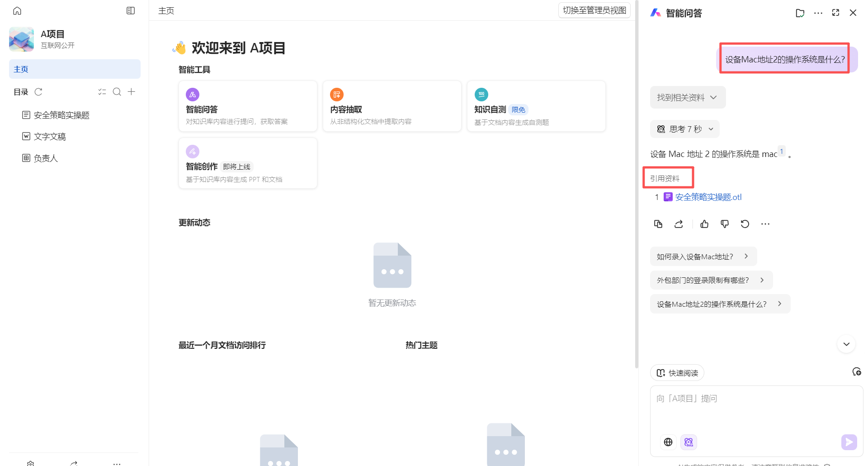Viewport: 868px width, 466px height.
Task: Toggle deep thinking Beta mode
Action: pos(689,442)
